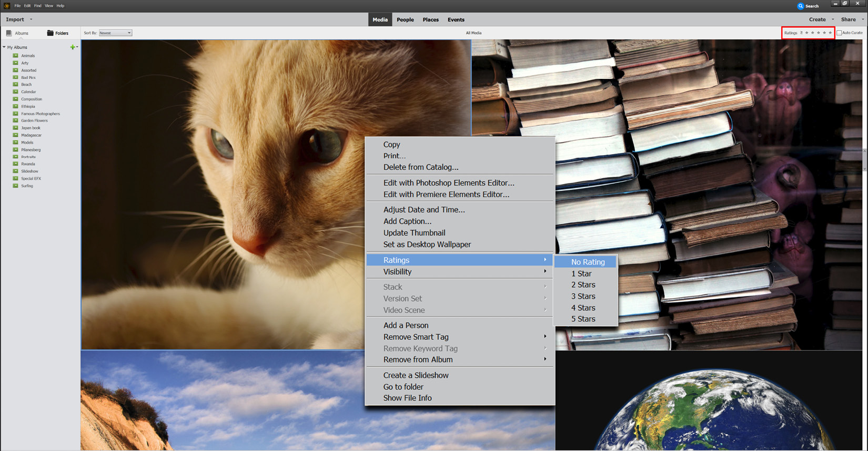Click the fifth star in Ratings filter
This screenshot has height=451, width=868.
click(831, 33)
